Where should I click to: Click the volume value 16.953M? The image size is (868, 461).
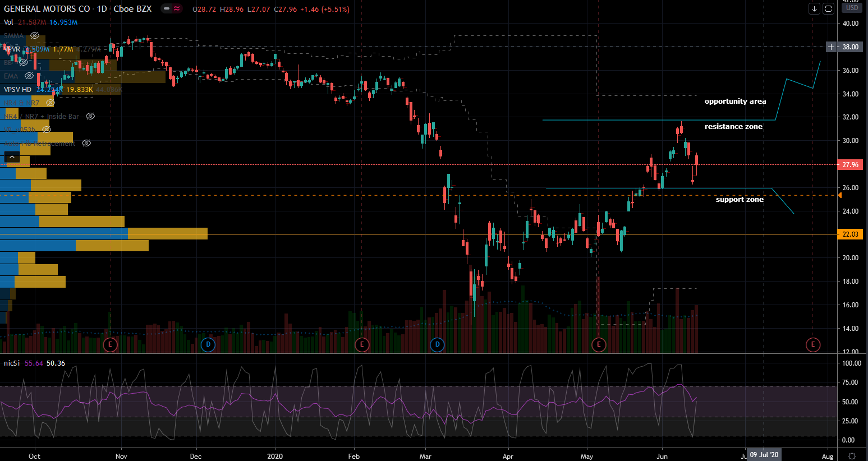tap(63, 22)
